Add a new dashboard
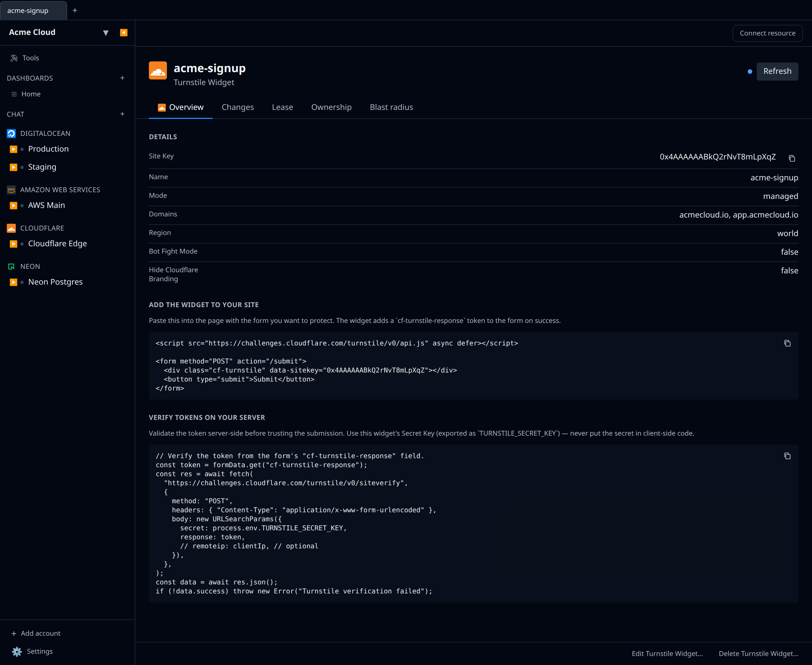The width and height of the screenshot is (812, 665). click(122, 78)
